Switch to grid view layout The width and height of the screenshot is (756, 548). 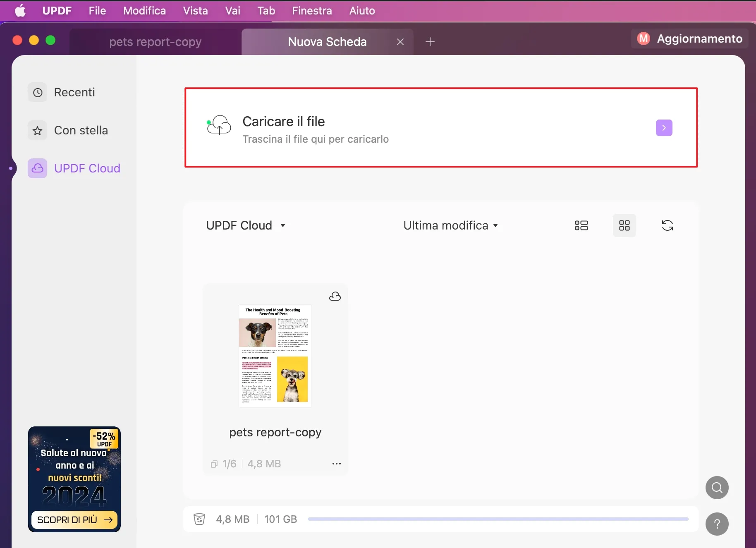click(624, 225)
